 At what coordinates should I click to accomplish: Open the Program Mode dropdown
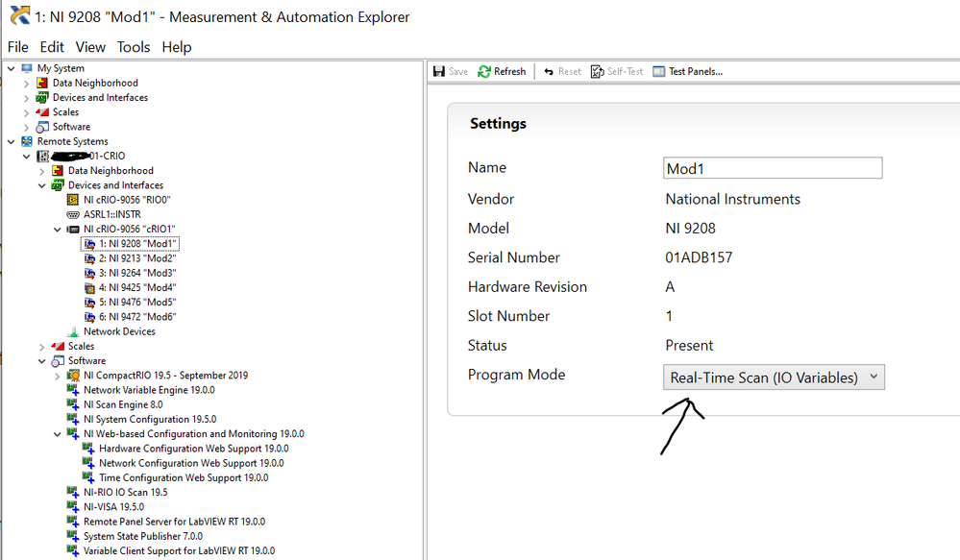point(774,377)
